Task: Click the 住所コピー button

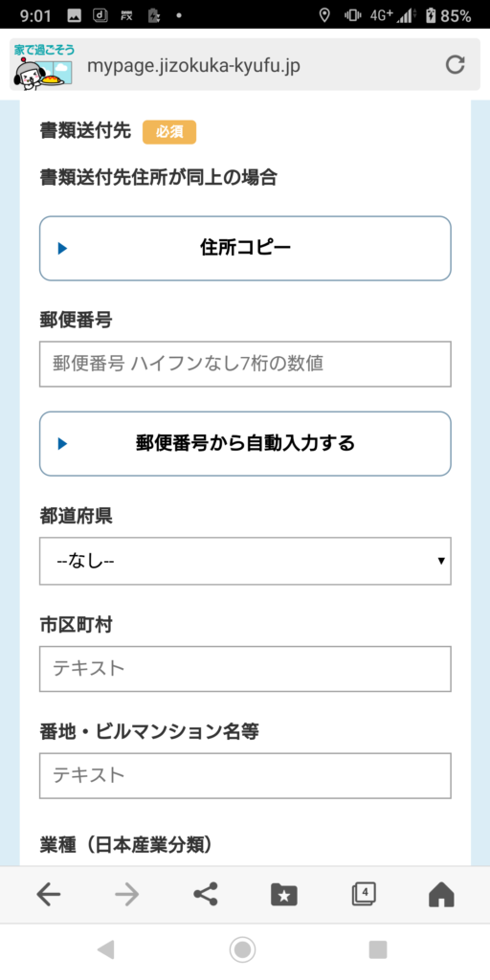Action: click(x=245, y=248)
